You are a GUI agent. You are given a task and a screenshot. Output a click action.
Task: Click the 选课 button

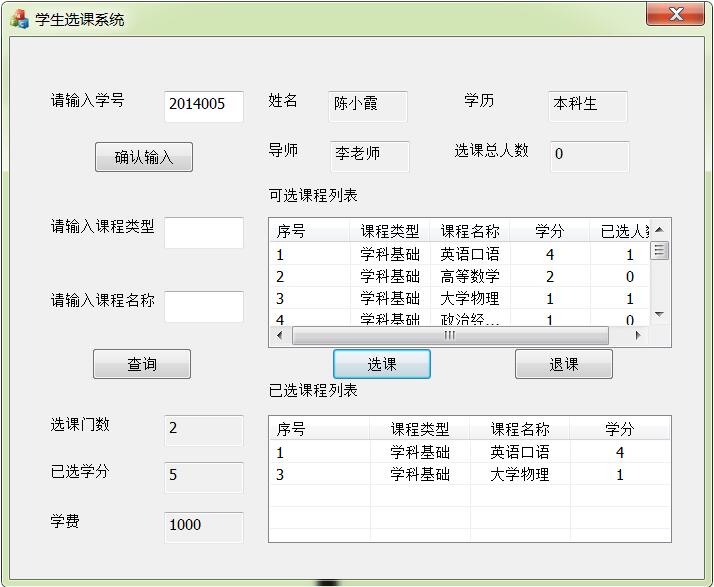tap(382, 364)
